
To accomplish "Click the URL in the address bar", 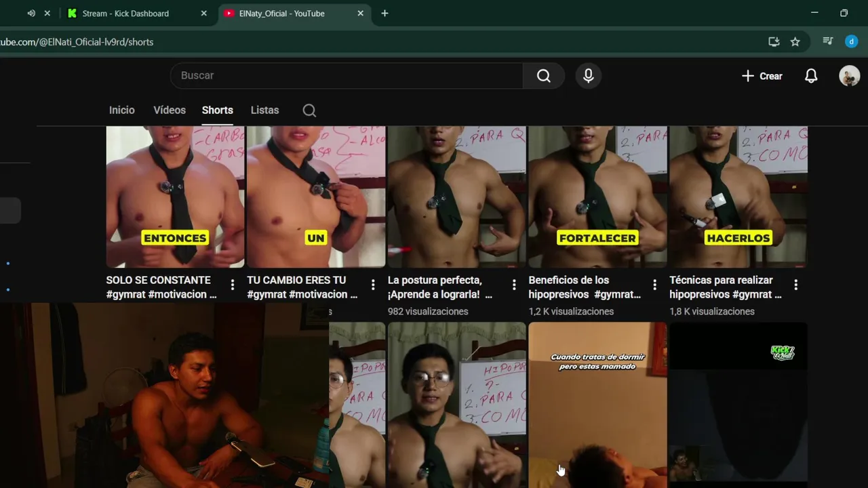I will 77,42.
